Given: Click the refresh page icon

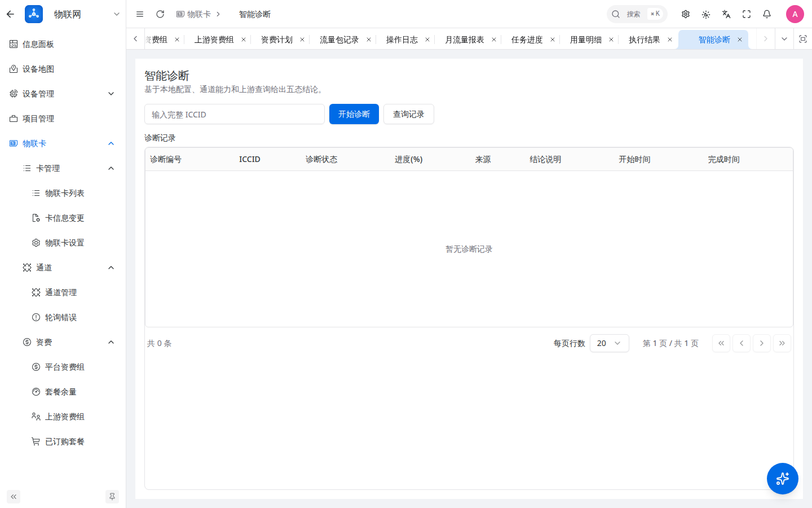Looking at the screenshot, I should (x=160, y=14).
